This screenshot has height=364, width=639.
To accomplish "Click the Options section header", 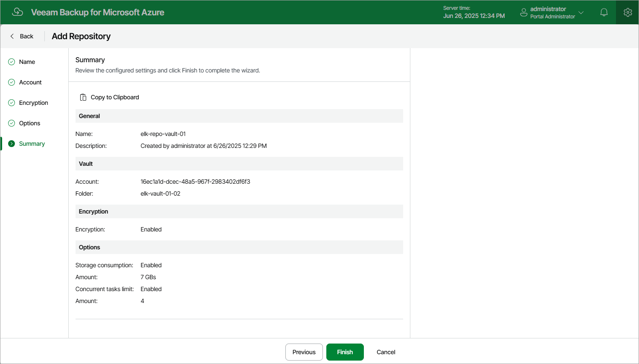I will pos(239,247).
